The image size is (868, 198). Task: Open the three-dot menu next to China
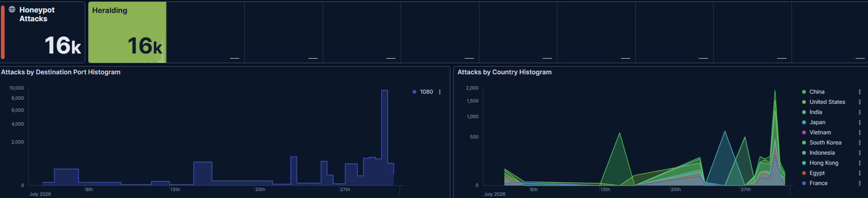point(860,92)
